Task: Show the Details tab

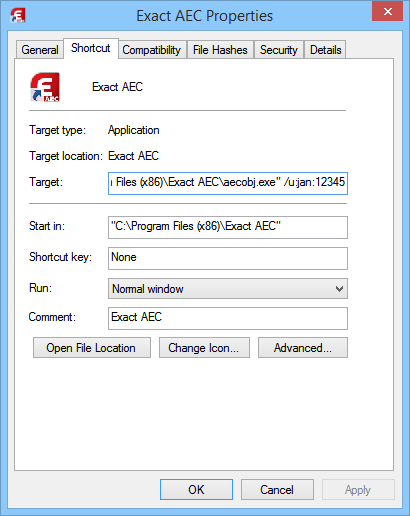Action: pyautogui.click(x=325, y=50)
